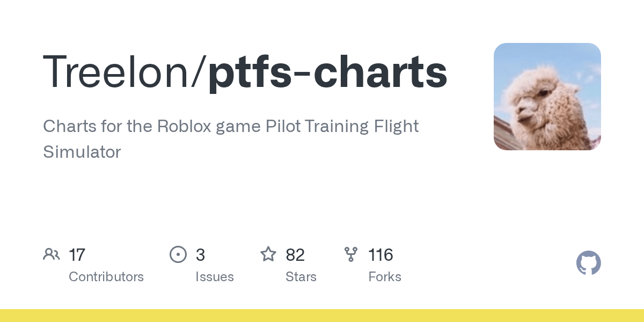
Task: Click the 116 forks count
Action: pyautogui.click(x=380, y=254)
